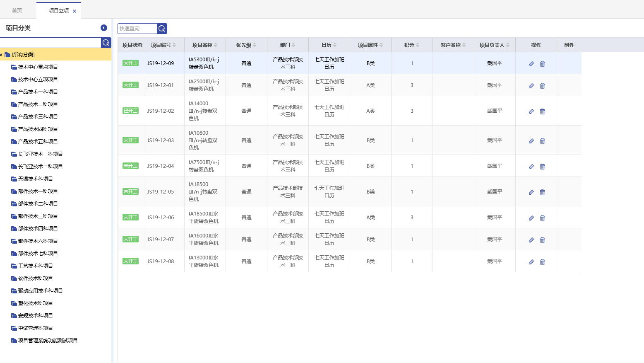Image resolution: width=644 pixels, height=363 pixels.
Task: Collapse the project category side panel
Action: (x=104, y=28)
